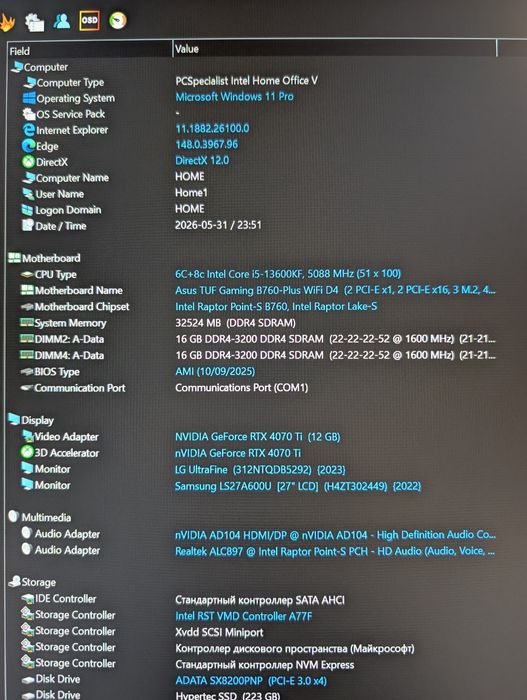Click the Display section icon
527x700 pixels.
click(14, 420)
